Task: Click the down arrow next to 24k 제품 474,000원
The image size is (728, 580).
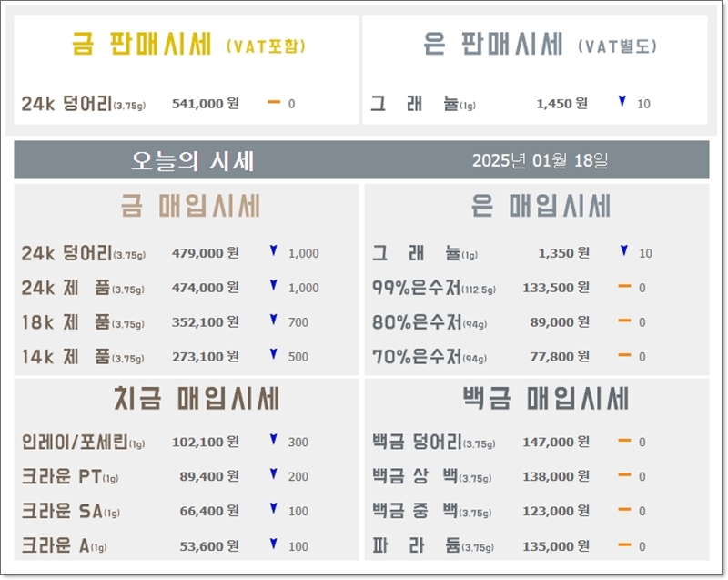Action: click(274, 285)
